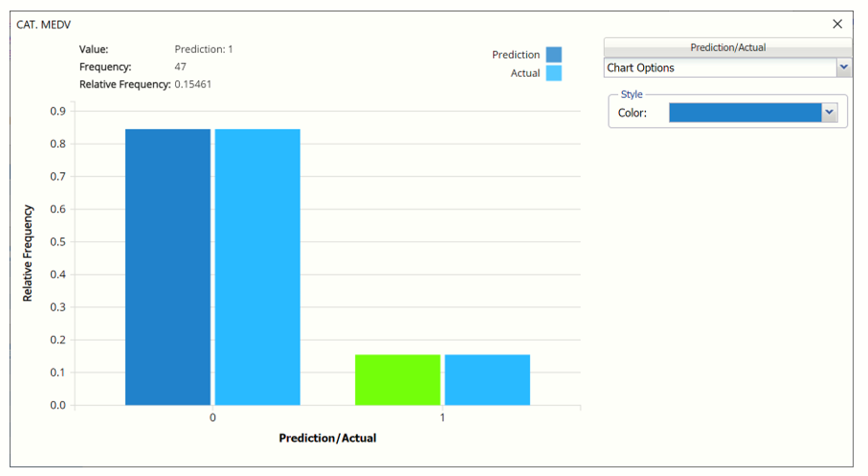Select the light blue Actual bar for 0
This screenshot has height=476, width=868.
(257, 266)
